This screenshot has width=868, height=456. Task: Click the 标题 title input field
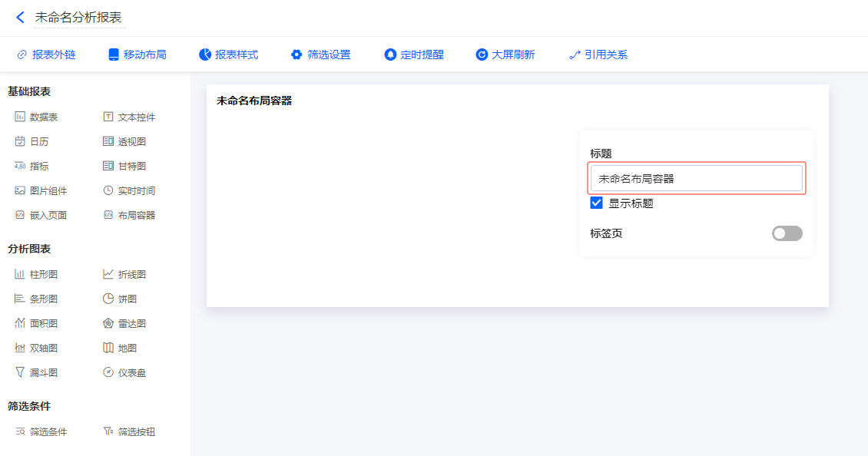click(x=696, y=179)
